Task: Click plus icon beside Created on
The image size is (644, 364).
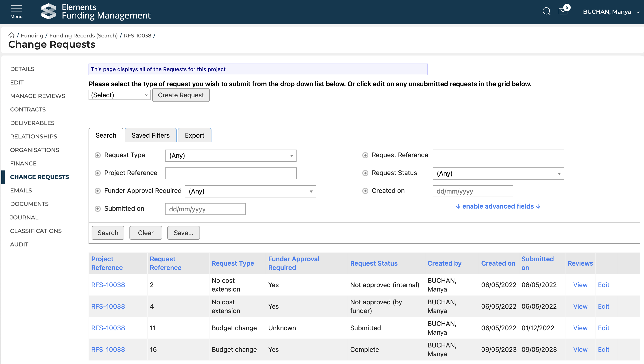Action: (x=365, y=191)
